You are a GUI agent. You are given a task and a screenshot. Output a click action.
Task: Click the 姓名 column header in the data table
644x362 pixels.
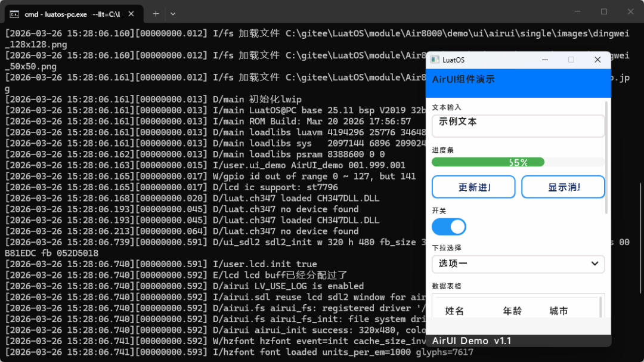(455, 310)
